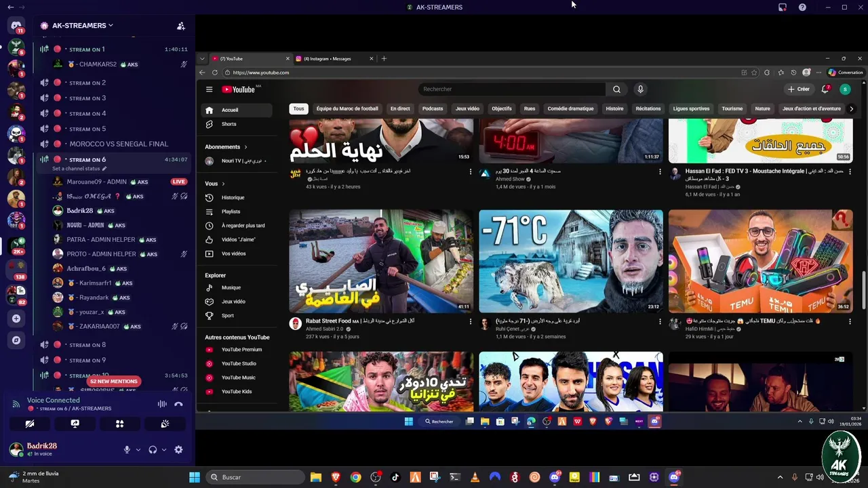
Task: Open headphone output options chevron
Action: coord(164,449)
